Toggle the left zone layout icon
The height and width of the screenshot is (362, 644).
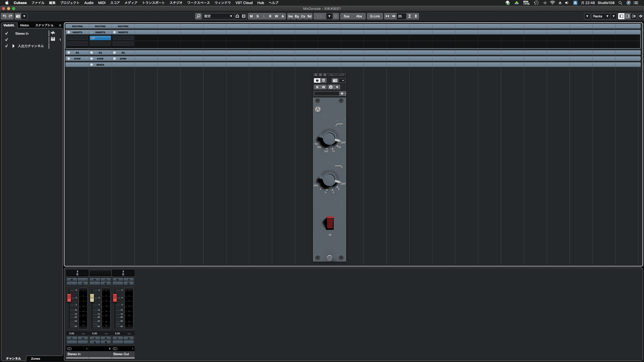pyautogui.click(x=621, y=16)
